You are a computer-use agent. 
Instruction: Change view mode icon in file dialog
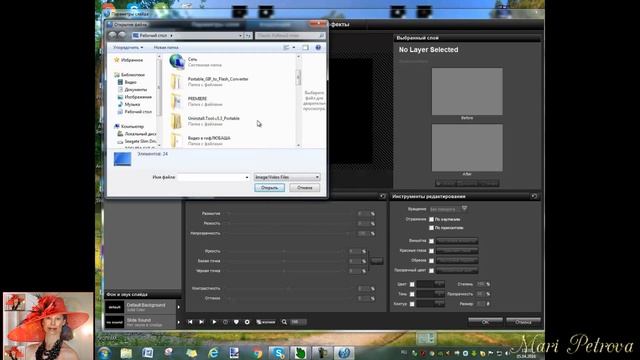pos(287,48)
